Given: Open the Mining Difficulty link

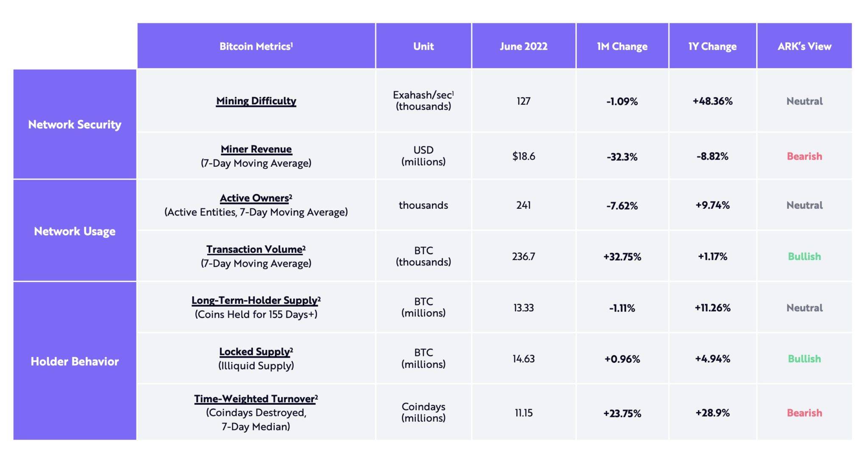Looking at the screenshot, I should coord(256,101).
